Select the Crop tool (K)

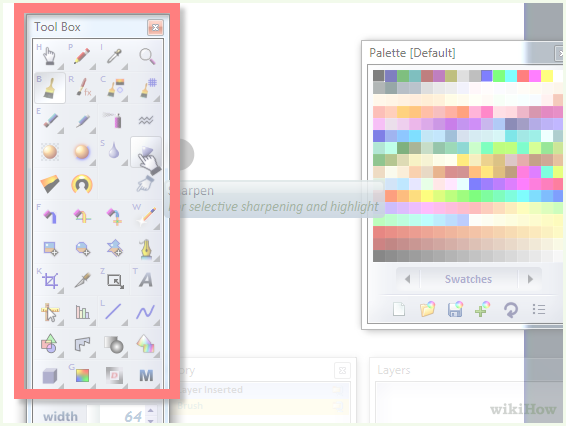coord(50,280)
